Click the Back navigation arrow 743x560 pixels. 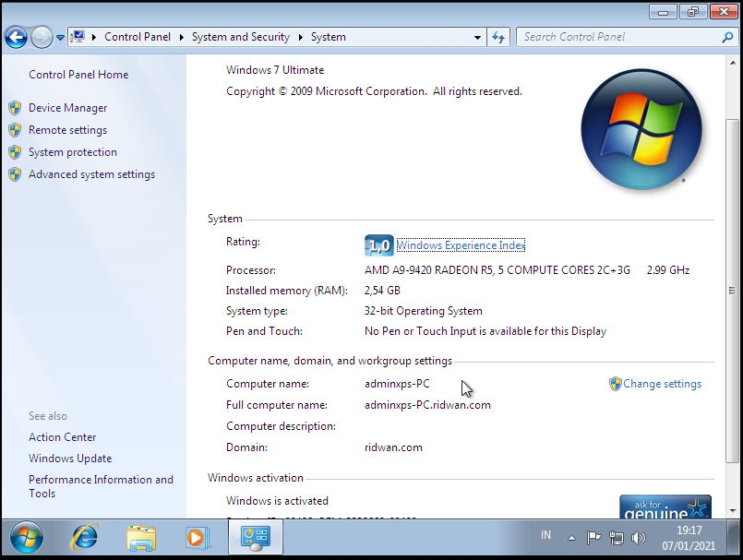[16, 37]
